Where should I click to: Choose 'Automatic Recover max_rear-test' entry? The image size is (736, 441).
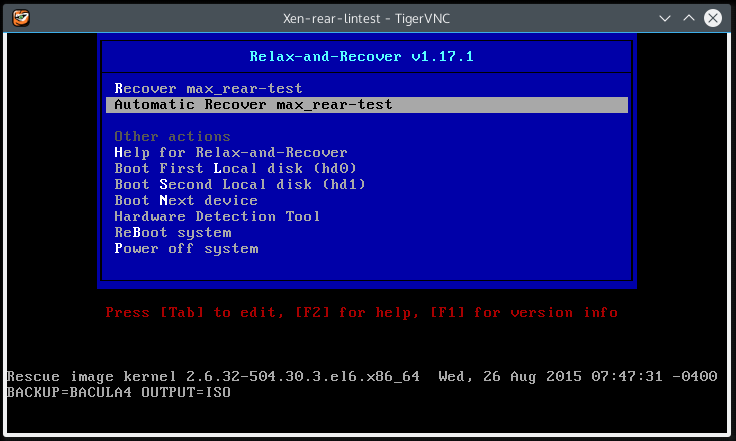367,105
